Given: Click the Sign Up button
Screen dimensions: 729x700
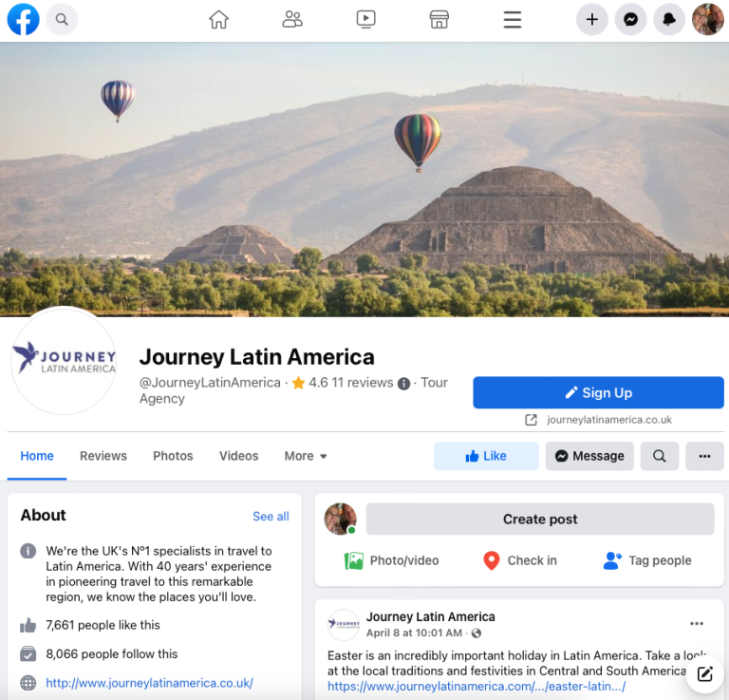Looking at the screenshot, I should click(x=598, y=392).
